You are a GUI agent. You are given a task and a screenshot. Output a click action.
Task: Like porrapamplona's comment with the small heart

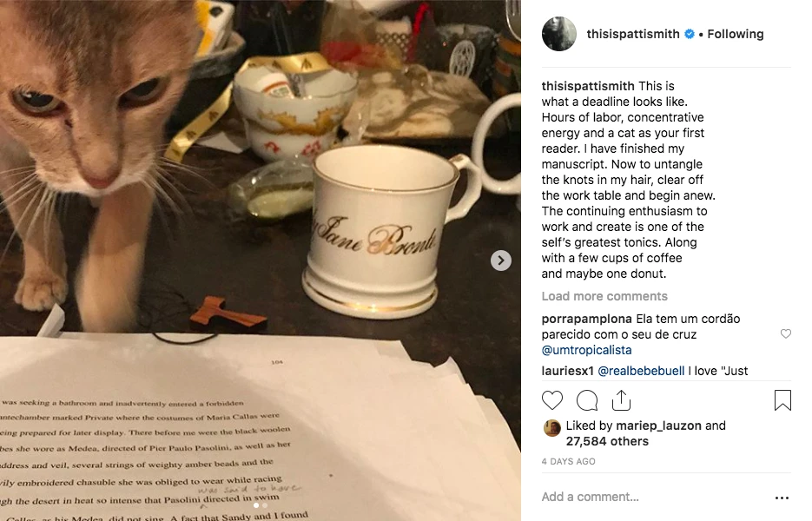pos(786,333)
